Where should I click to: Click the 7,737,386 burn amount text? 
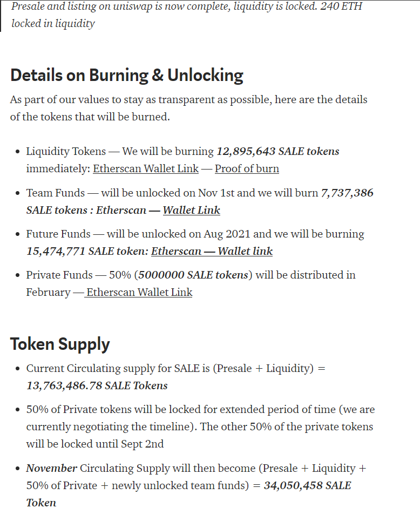[347, 193]
